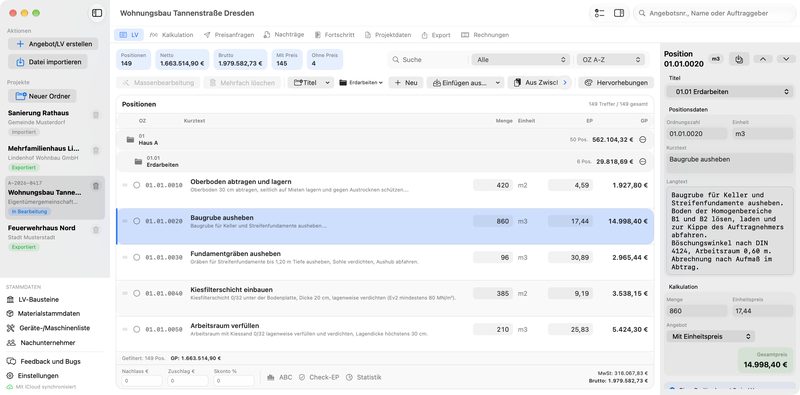
Task: Select radio circle for position 01.01.0040
Action: (x=136, y=293)
